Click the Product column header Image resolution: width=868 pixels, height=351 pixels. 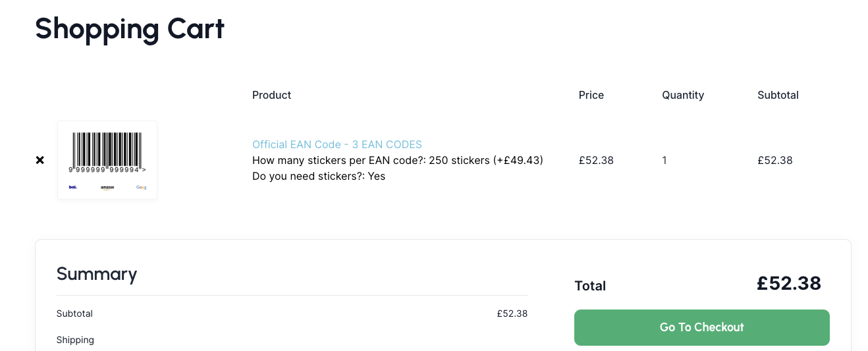(x=271, y=95)
